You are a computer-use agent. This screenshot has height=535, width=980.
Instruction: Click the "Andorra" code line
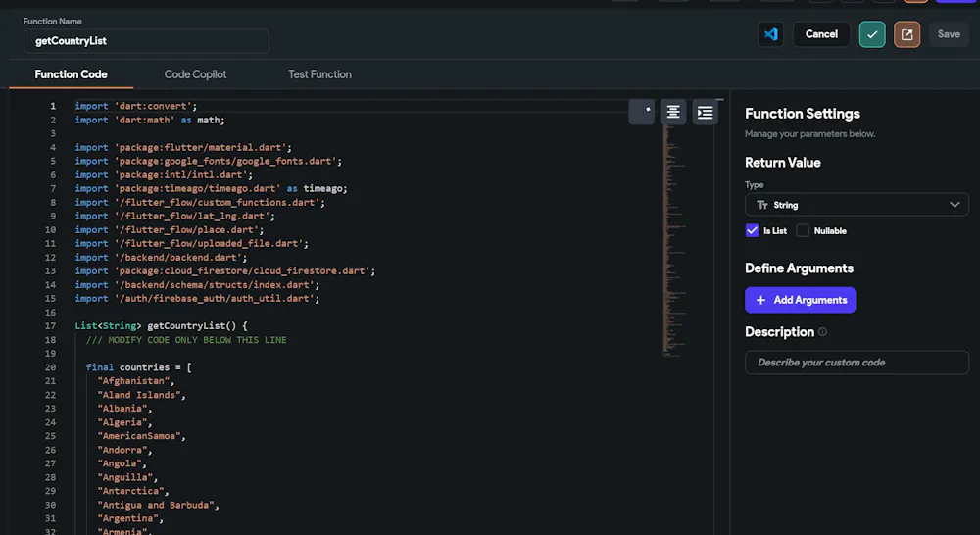[124, 450]
